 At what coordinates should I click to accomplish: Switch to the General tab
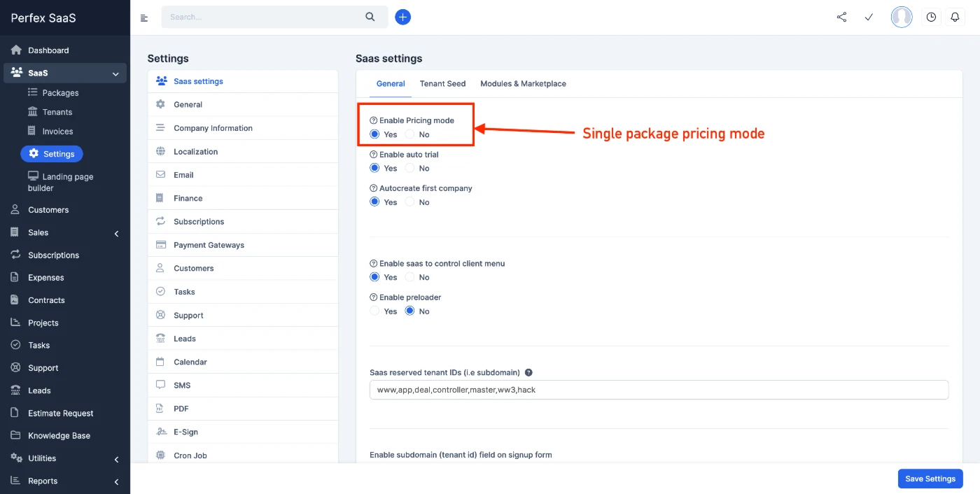tap(391, 83)
